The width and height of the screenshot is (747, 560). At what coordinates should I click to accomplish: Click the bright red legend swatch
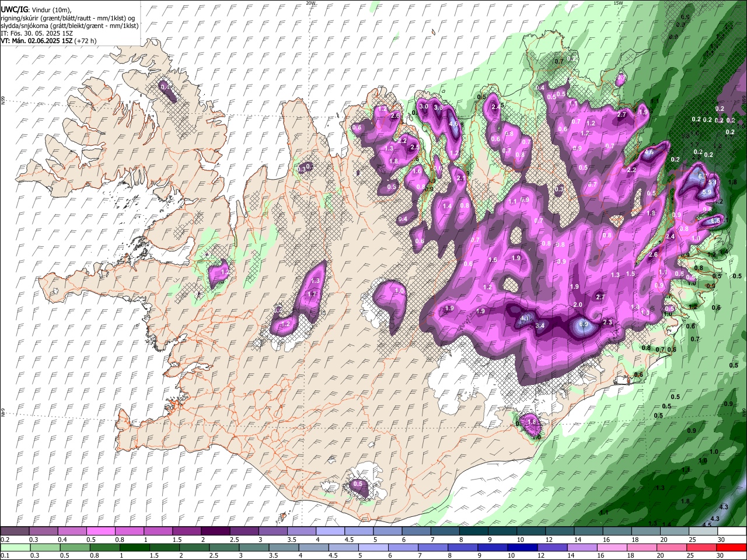(732, 547)
